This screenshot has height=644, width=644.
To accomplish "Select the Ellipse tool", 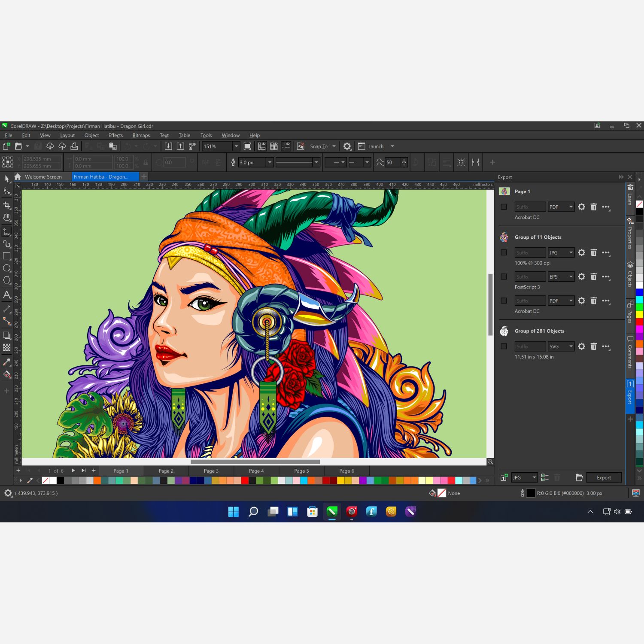I will [7, 267].
